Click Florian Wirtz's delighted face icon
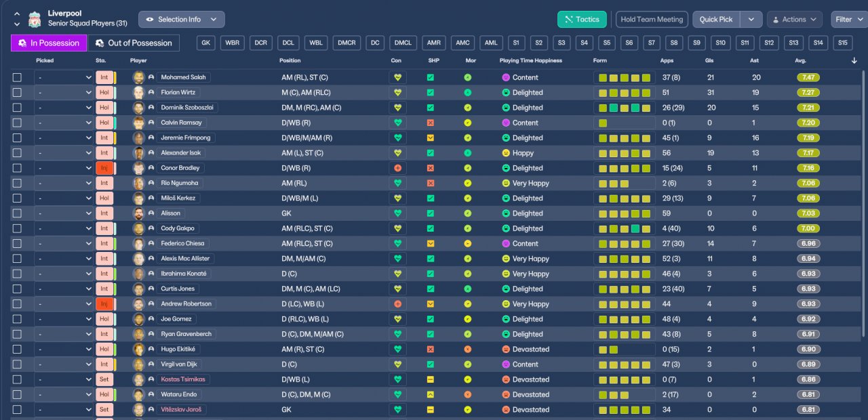Image resolution: width=868 pixels, height=420 pixels. (x=505, y=92)
